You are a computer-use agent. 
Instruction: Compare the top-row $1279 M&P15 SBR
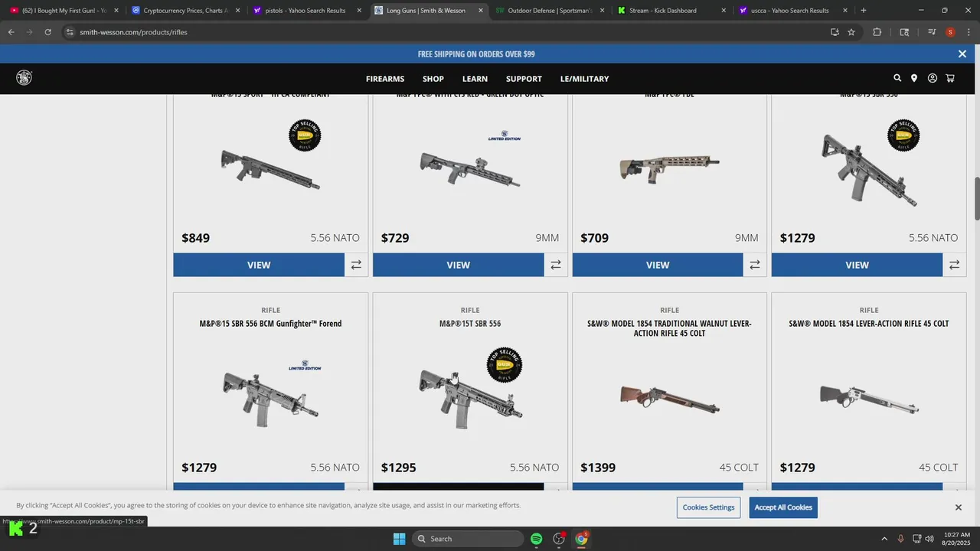(955, 265)
